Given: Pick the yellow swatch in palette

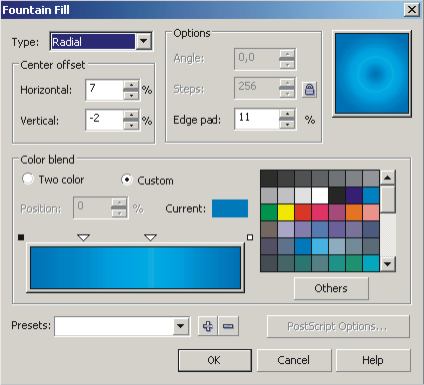Looking at the screenshot, I should pyautogui.click(x=286, y=212).
